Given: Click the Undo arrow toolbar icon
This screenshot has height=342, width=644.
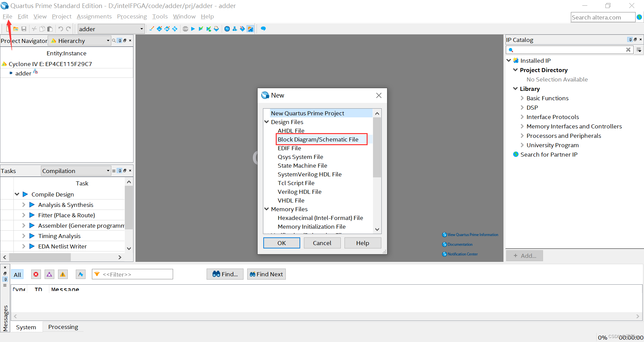Looking at the screenshot, I should click(61, 29).
